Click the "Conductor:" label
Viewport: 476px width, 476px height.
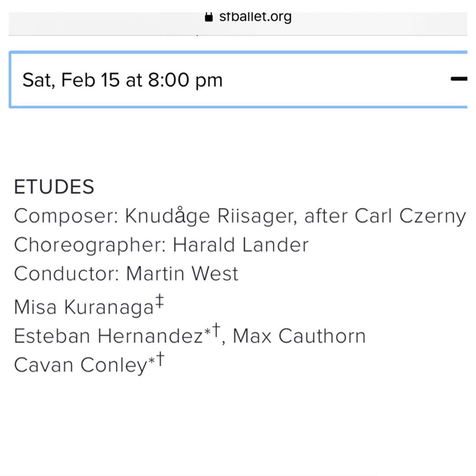pyautogui.click(x=67, y=274)
